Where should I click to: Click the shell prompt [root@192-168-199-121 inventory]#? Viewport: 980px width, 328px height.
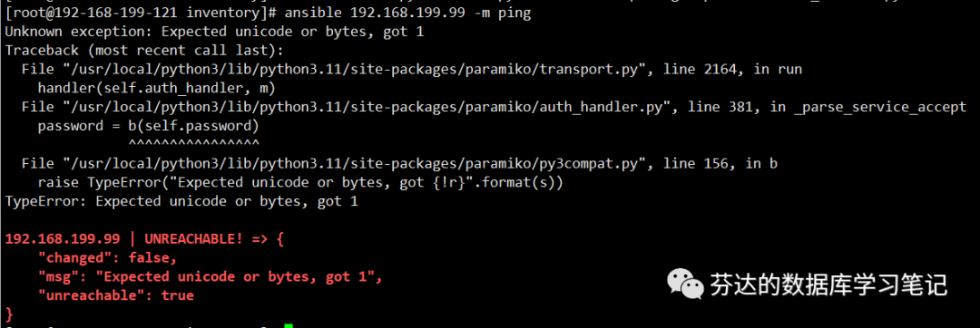pyautogui.click(x=142, y=13)
